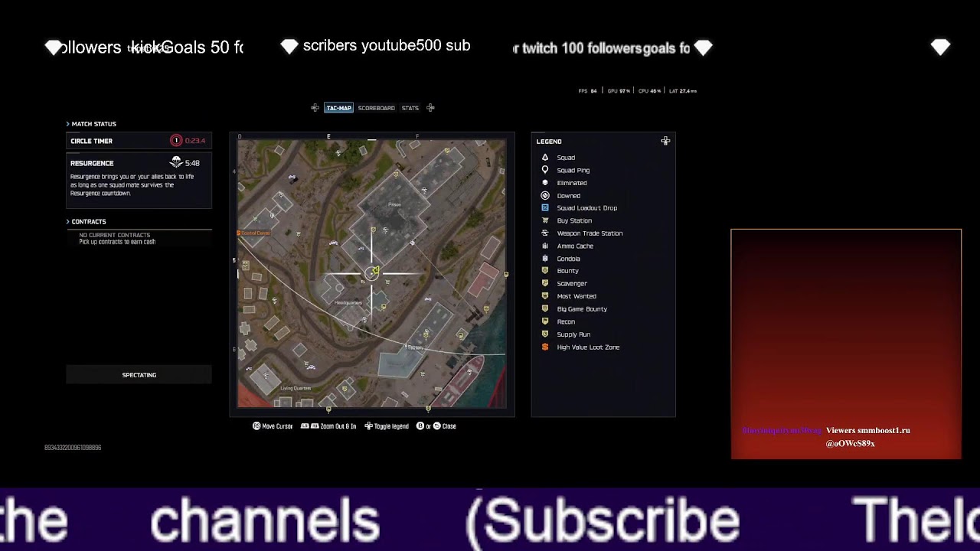Click the 0:23.4 circle timer value
980x551 pixels.
195,141
